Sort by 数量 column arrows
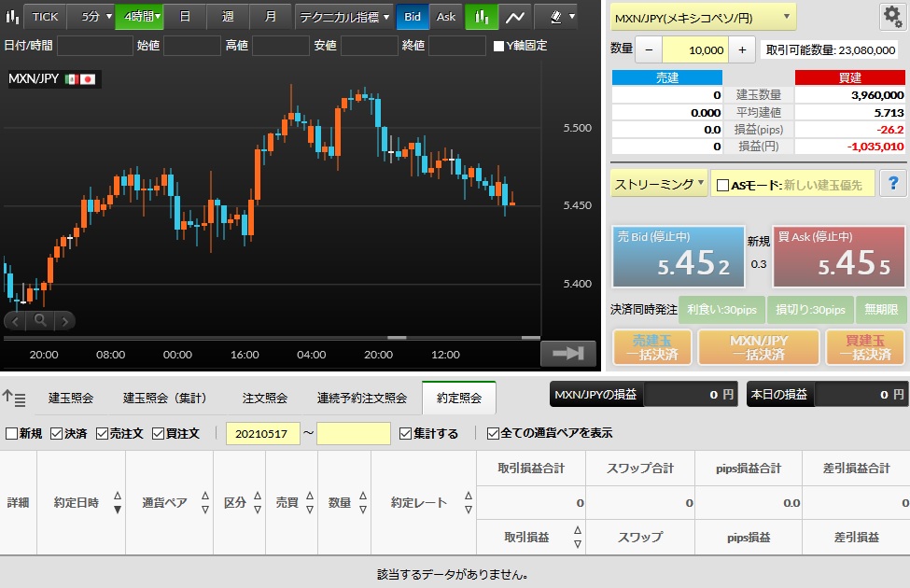 pos(363,503)
